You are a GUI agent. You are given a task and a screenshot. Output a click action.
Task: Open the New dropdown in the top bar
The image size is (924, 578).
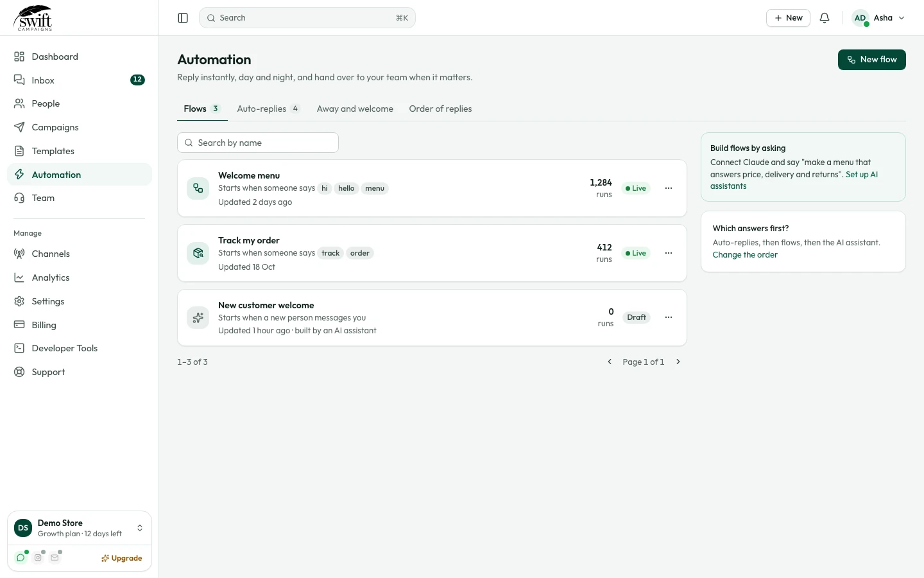click(x=788, y=18)
